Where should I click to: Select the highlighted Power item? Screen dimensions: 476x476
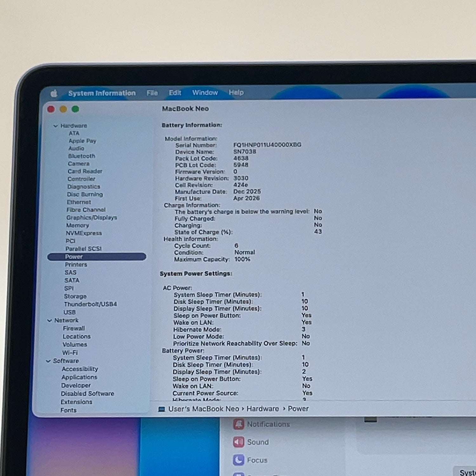point(97,257)
